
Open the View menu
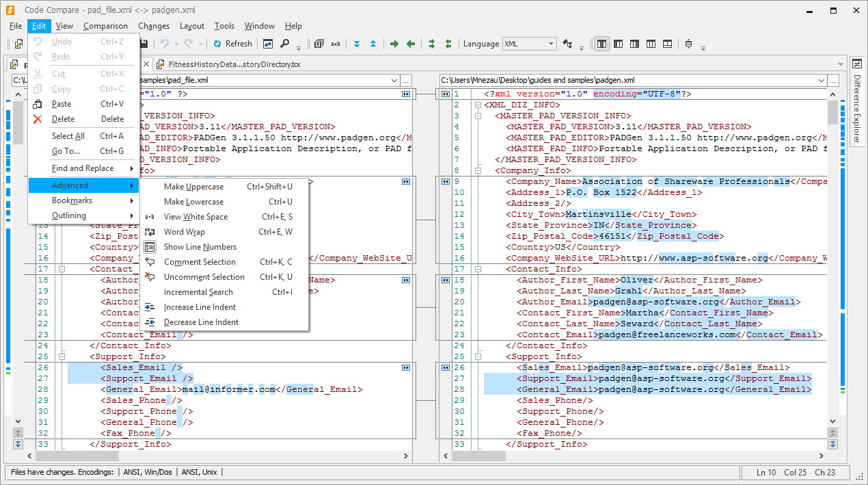[64, 26]
